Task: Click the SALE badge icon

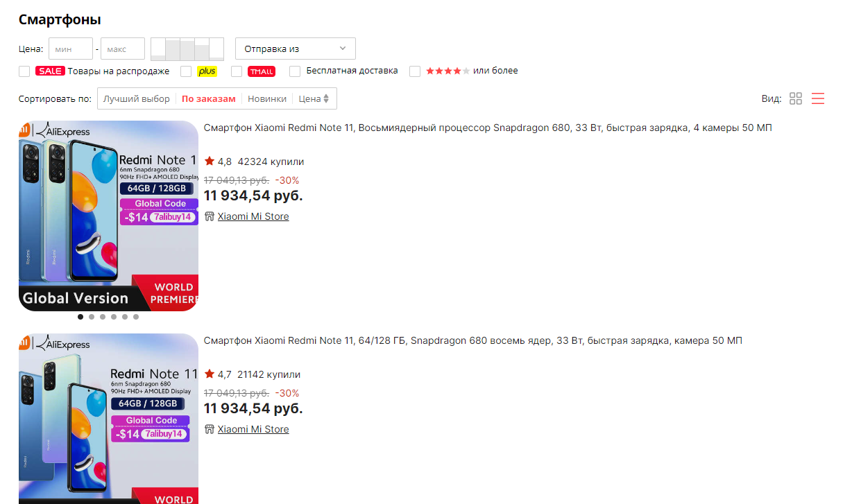Action: tap(50, 71)
